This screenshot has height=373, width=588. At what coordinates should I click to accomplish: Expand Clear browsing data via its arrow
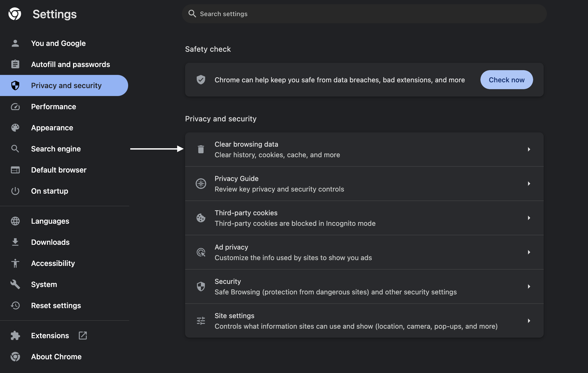tap(529, 149)
